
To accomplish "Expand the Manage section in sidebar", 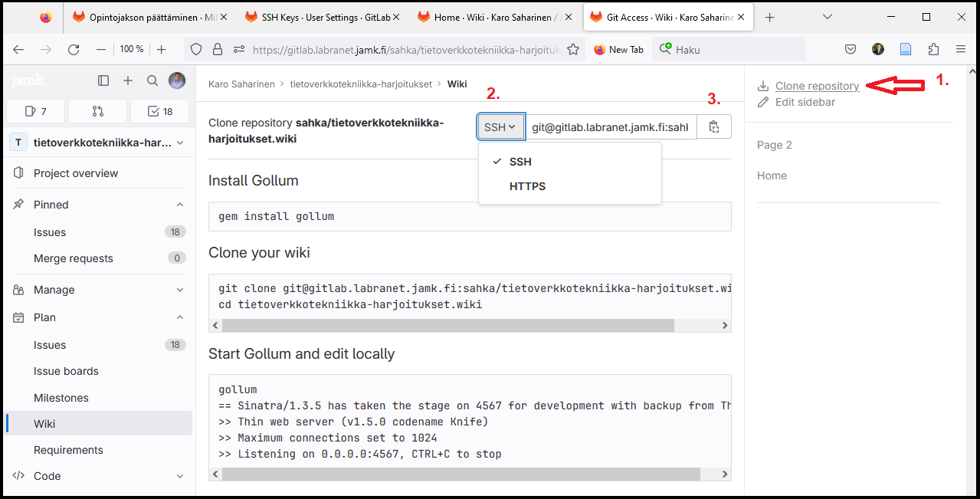I will click(x=180, y=290).
